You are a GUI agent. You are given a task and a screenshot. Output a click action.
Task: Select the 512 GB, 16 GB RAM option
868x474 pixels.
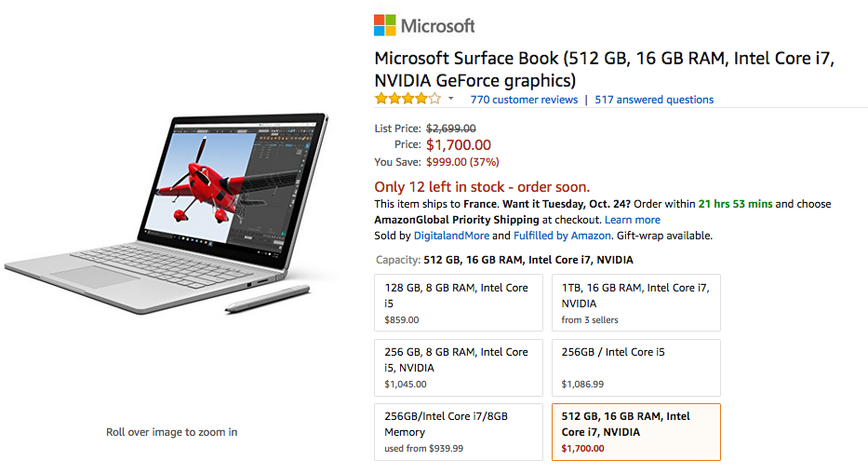pyautogui.click(x=635, y=431)
